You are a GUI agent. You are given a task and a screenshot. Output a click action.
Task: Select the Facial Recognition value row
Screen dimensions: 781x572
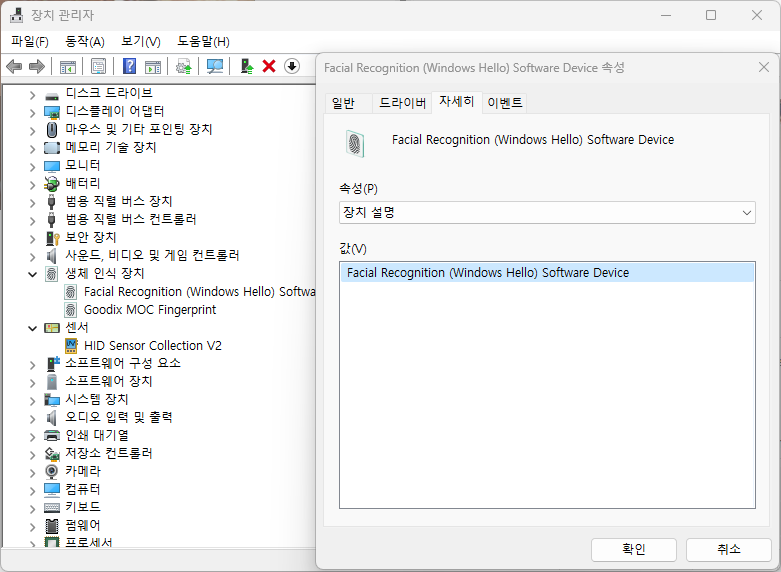coord(547,273)
